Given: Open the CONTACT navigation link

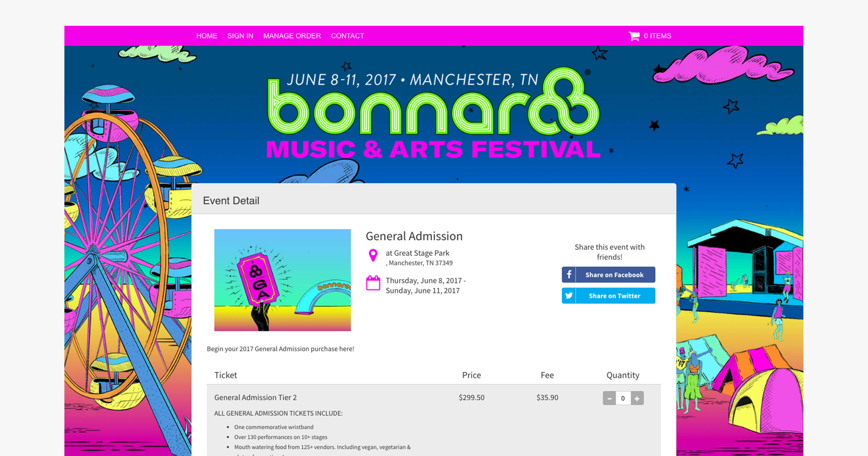Looking at the screenshot, I should [x=347, y=36].
